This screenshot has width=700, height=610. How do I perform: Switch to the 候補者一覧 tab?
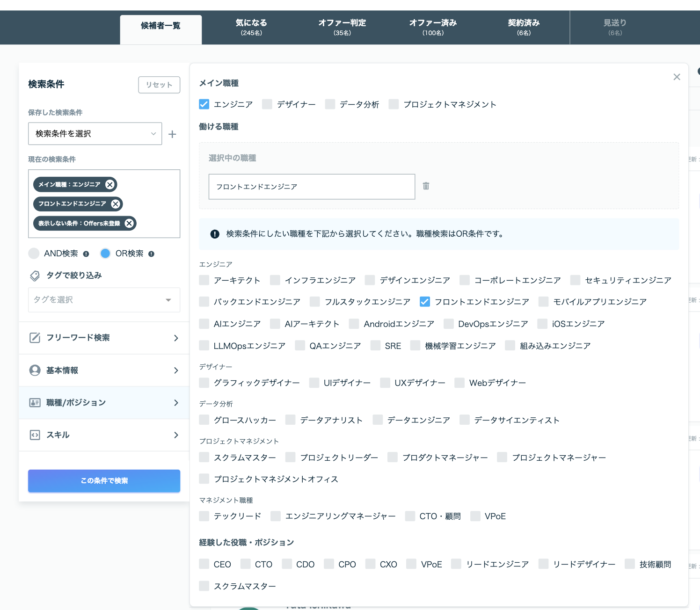(161, 29)
